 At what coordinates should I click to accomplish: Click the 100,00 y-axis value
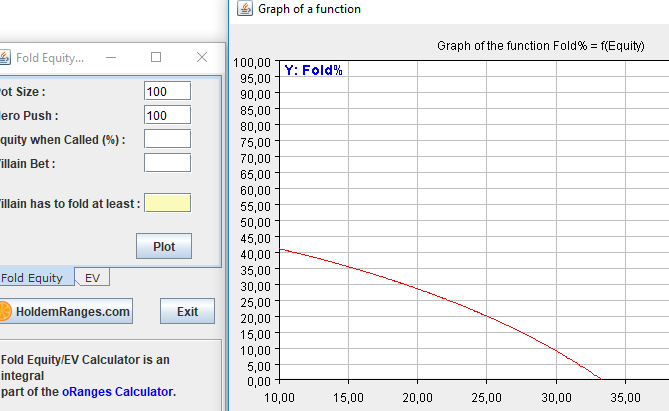252,63
